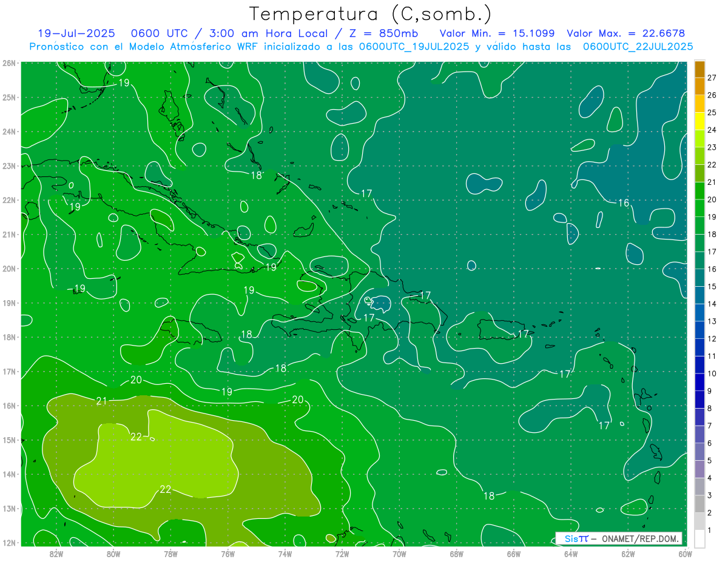Click the "21" contour label on the map

[102, 401]
